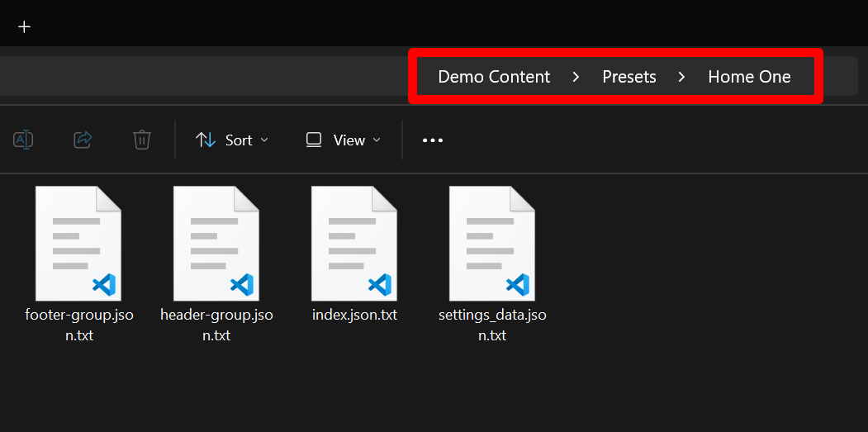
Task: Open the See more three-dots menu
Action: (x=432, y=140)
